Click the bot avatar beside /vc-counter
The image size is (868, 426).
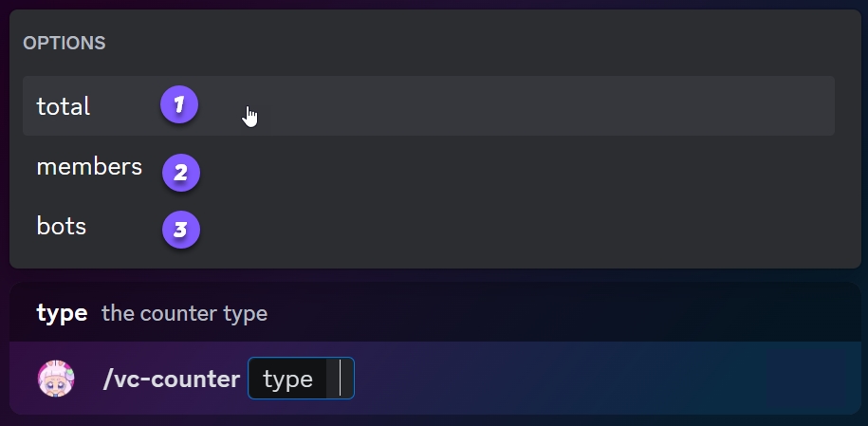pos(56,379)
